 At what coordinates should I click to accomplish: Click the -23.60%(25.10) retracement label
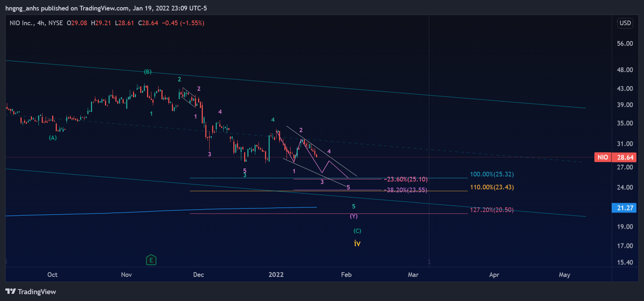click(406, 179)
